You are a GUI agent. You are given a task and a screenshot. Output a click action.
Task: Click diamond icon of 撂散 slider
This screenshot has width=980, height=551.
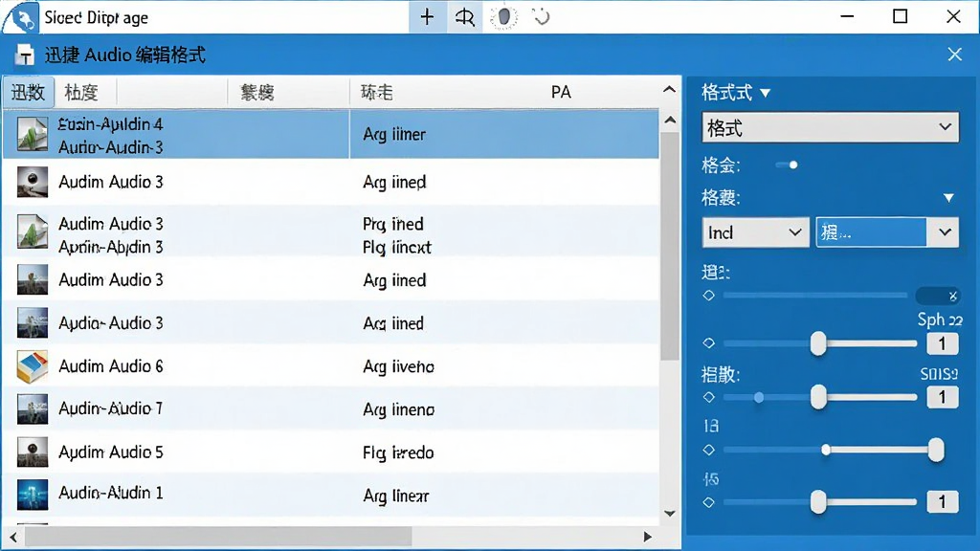[709, 397]
